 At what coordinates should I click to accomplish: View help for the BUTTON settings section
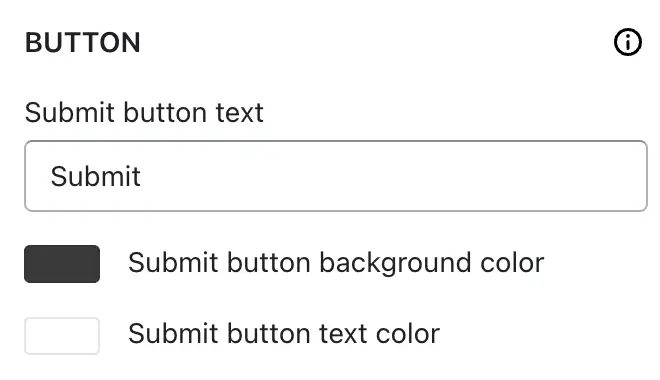(628, 42)
